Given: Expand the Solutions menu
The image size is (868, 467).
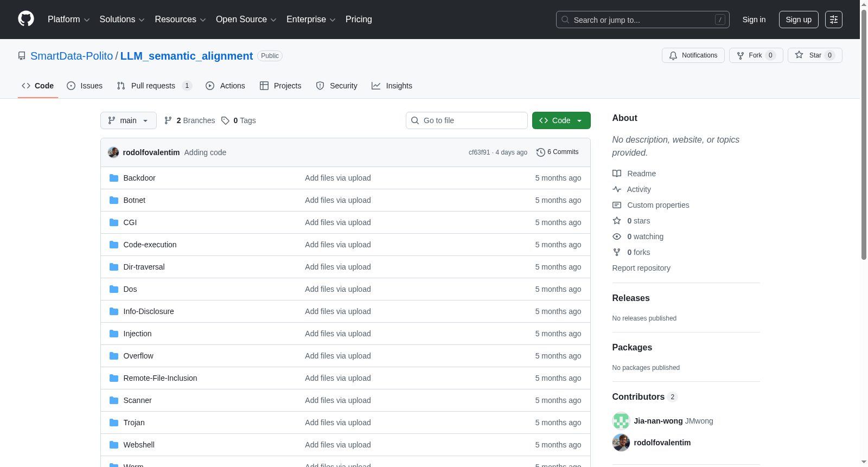Looking at the screenshot, I should (122, 20).
